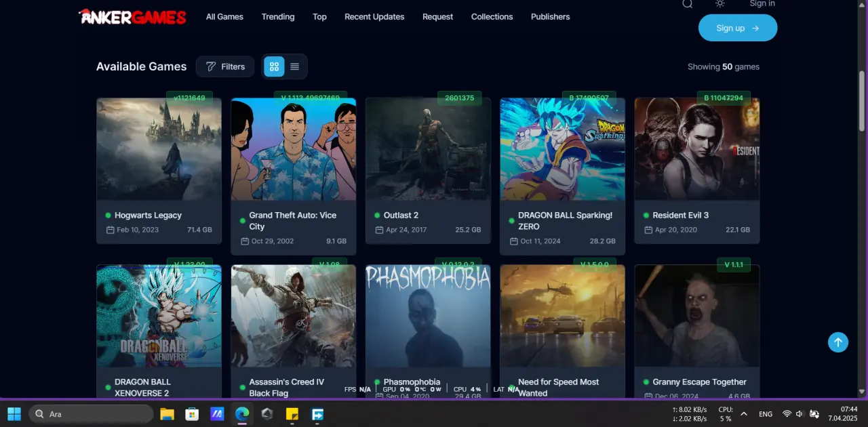
Task: Open the Outlast 2 cover image
Action: [x=428, y=149]
